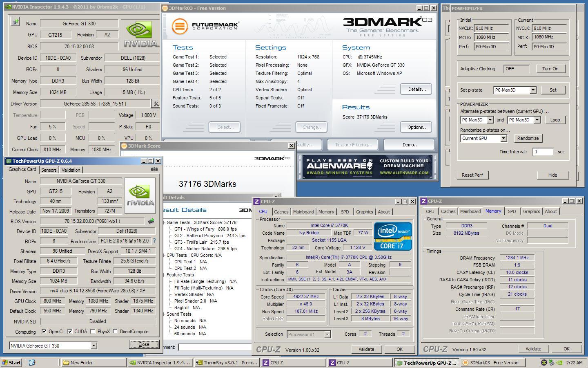Open the Set p-state dropdown

(533, 90)
